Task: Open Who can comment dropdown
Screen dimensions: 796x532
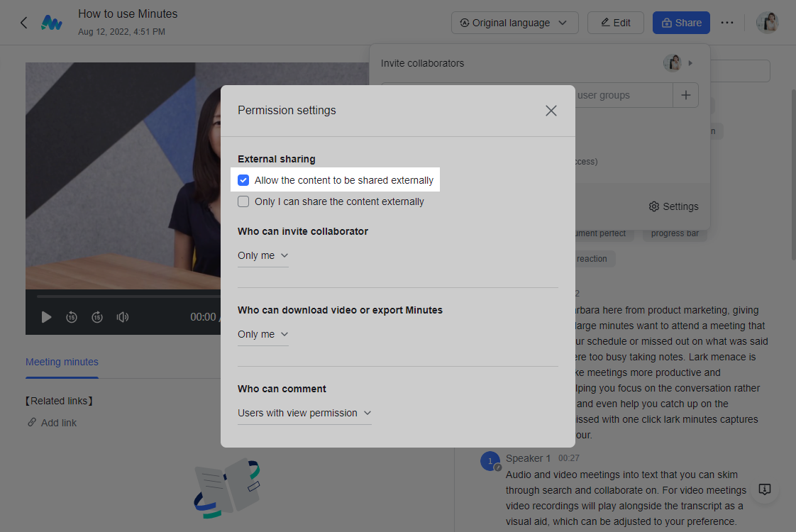Action: pyautogui.click(x=304, y=413)
